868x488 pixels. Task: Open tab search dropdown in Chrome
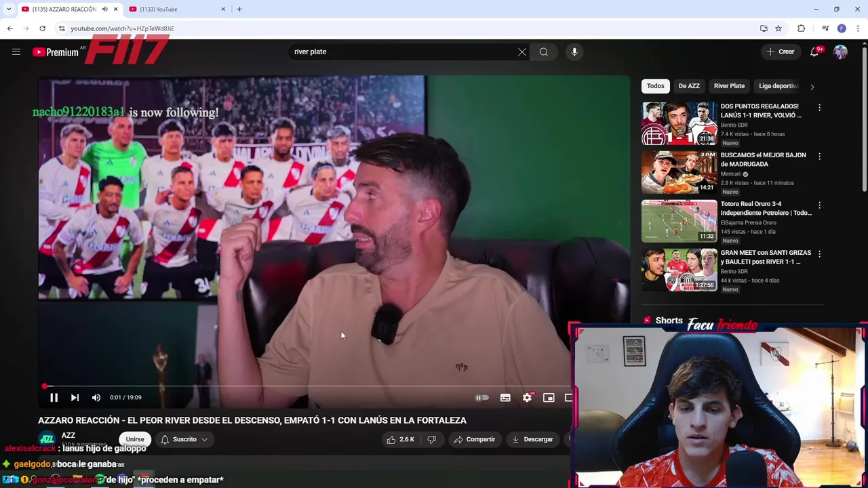pos(9,9)
